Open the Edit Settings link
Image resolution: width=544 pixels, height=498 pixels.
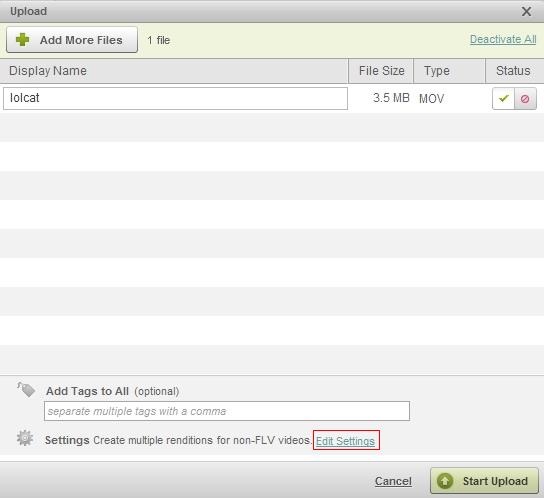pos(345,441)
